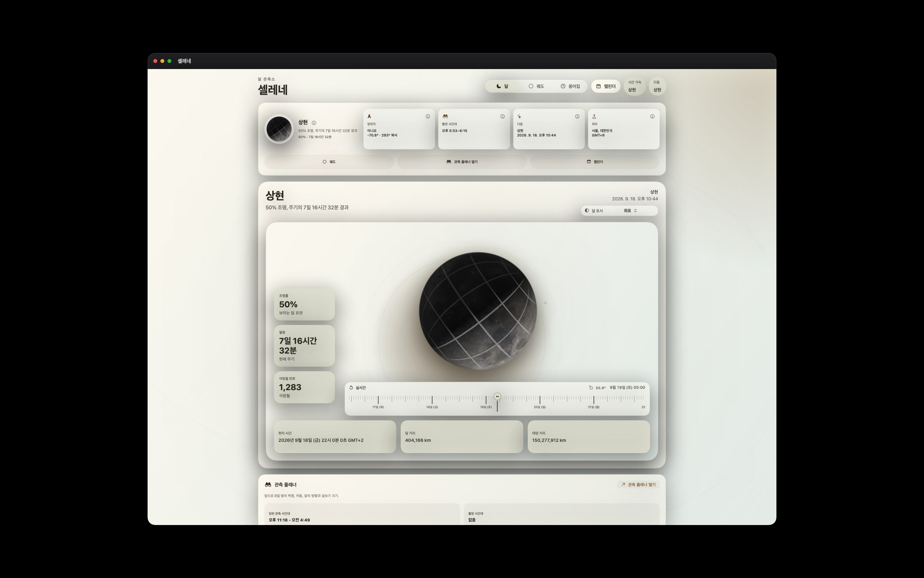The image size is (924, 578).
Task: Click the wide 캘린더 button under summary
Action: (595, 162)
